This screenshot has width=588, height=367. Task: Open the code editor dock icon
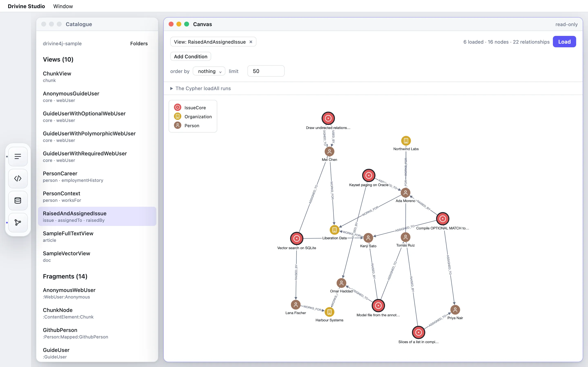pos(18,179)
